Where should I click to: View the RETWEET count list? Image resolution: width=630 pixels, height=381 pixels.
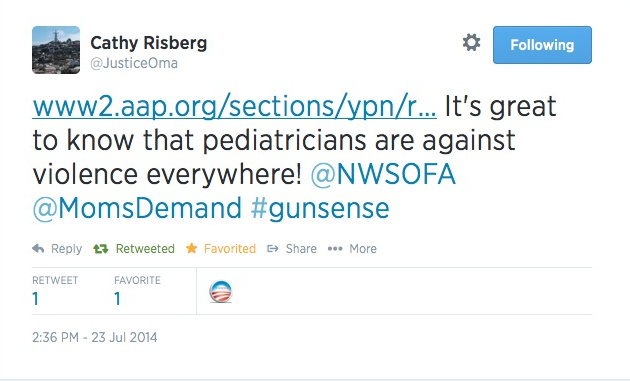click(x=55, y=291)
